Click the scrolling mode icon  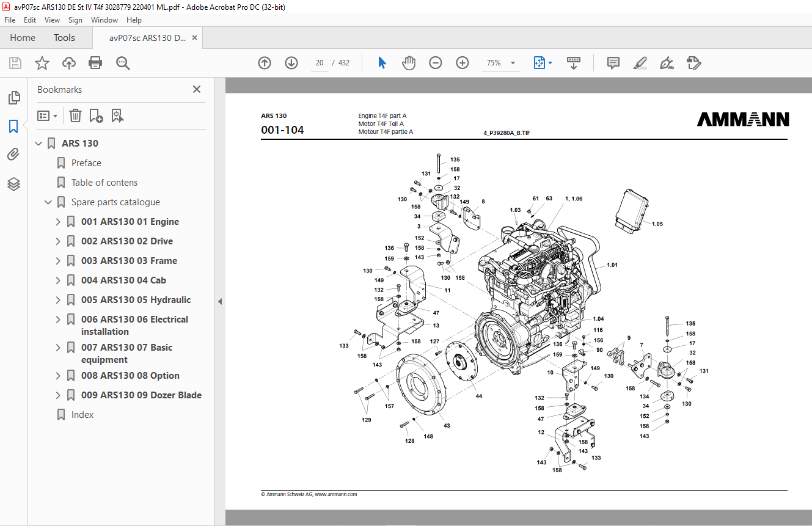pyautogui.click(x=574, y=63)
